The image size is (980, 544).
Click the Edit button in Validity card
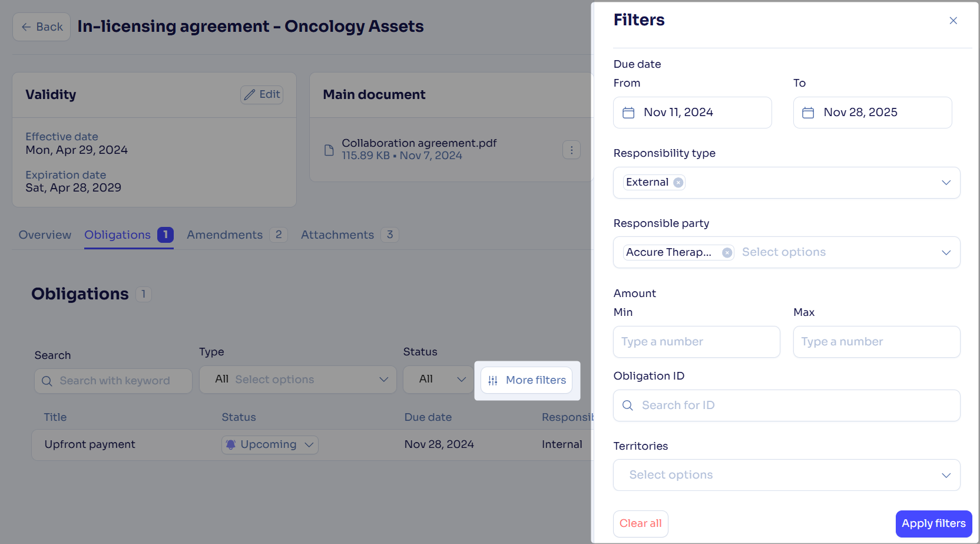pyautogui.click(x=262, y=95)
